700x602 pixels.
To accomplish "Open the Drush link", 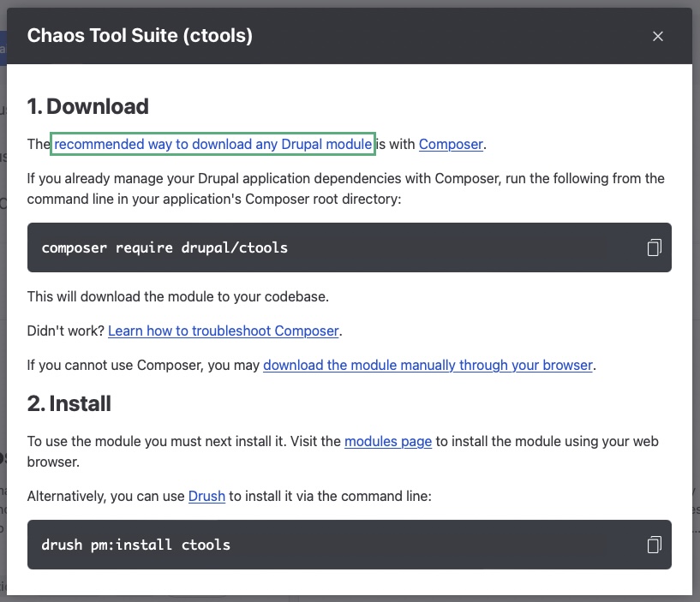I will [x=206, y=496].
